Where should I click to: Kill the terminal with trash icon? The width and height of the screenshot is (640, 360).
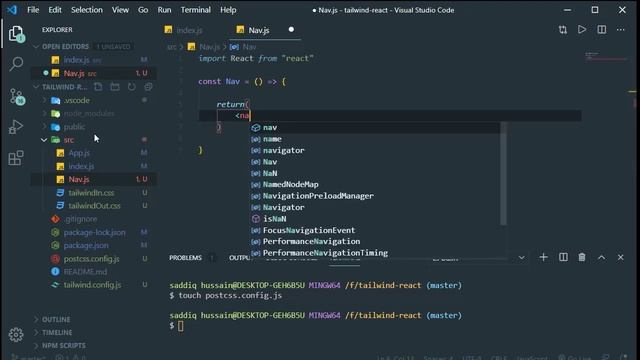(x=582, y=257)
